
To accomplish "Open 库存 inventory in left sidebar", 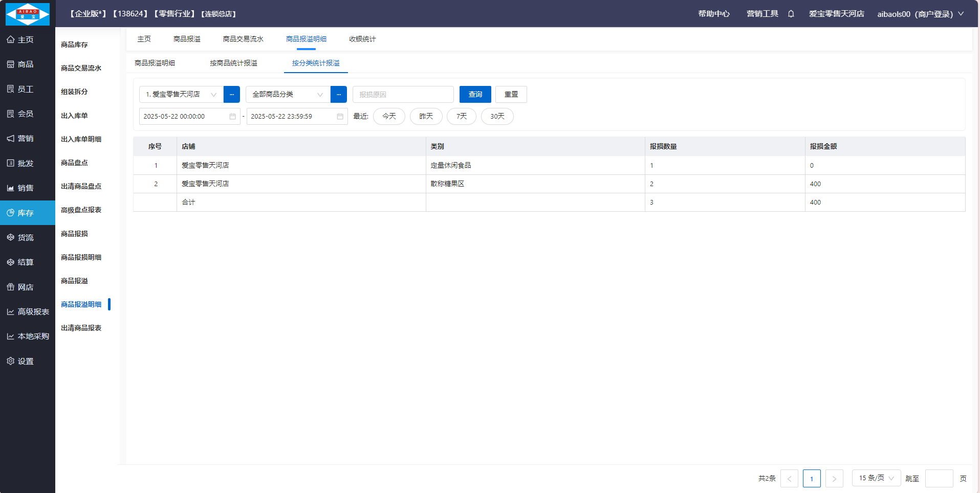I will [x=26, y=213].
